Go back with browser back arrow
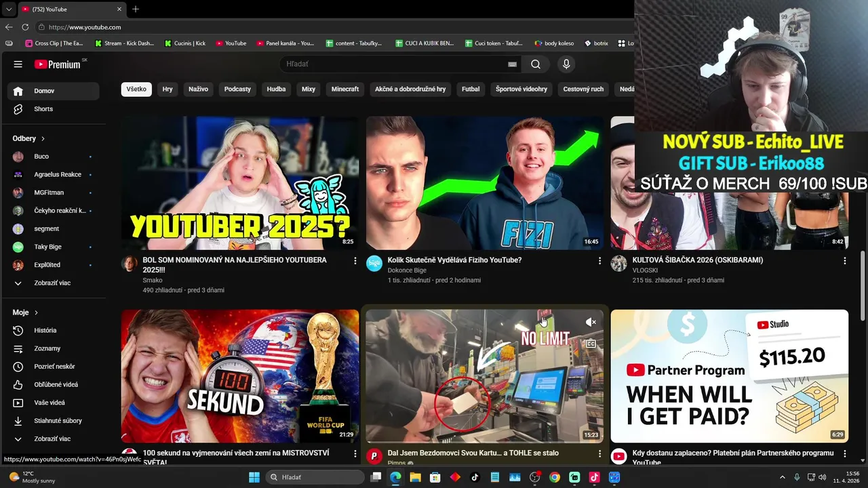 [x=9, y=27]
